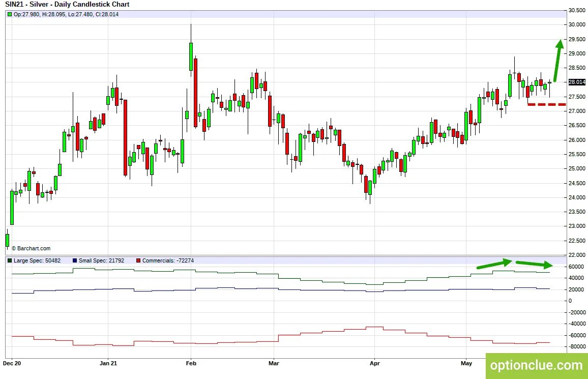Image resolution: width=588 pixels, height=379 pixels.
Task: Click the 'Apr' date axis label
Action: pos(375,363)
